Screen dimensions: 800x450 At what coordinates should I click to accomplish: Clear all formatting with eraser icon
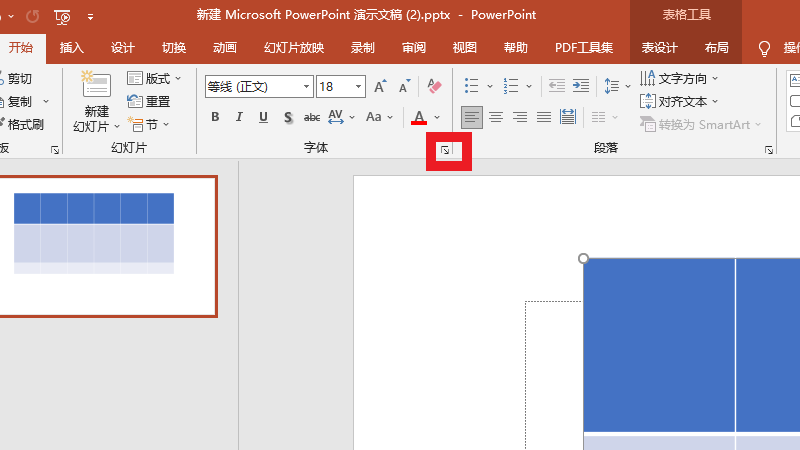(x=433, y=87)
